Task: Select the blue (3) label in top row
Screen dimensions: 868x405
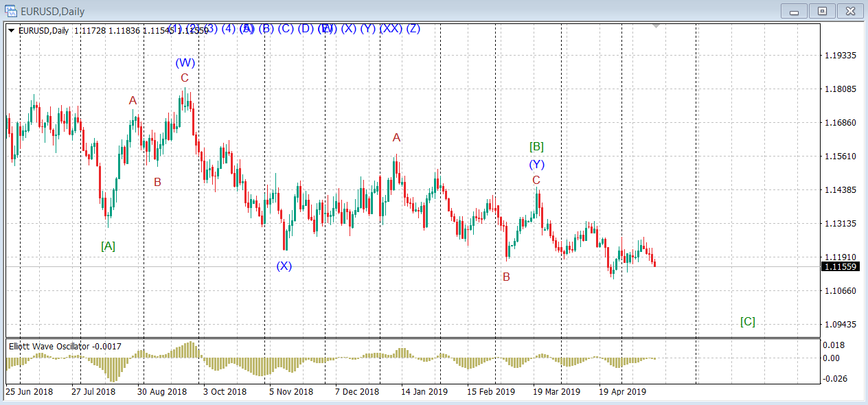Action: tap(211, 29)
